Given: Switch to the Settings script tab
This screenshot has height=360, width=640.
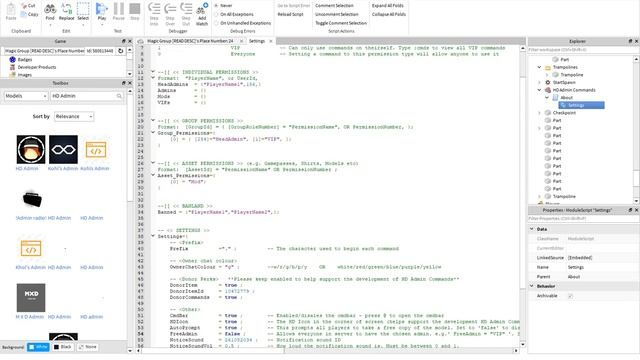Looking at the screenshot, I should coord(257,41).
